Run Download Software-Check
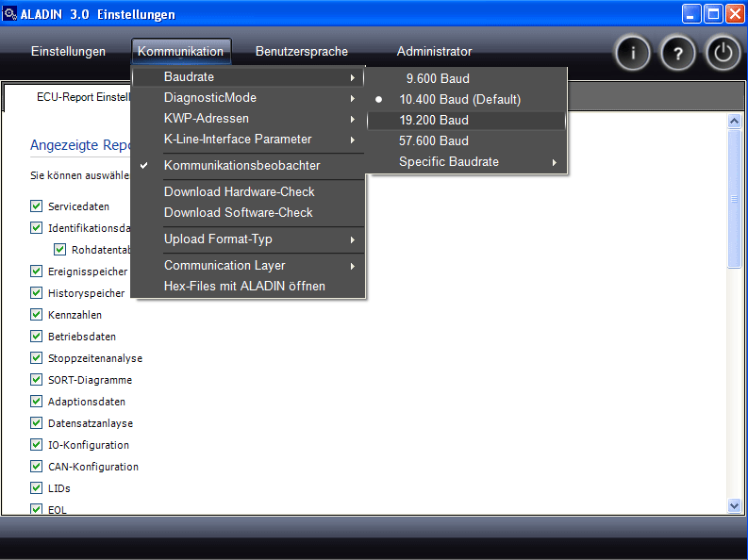This screenshot has width=748, height=560. pyautogui.click(x=248, y=212)
